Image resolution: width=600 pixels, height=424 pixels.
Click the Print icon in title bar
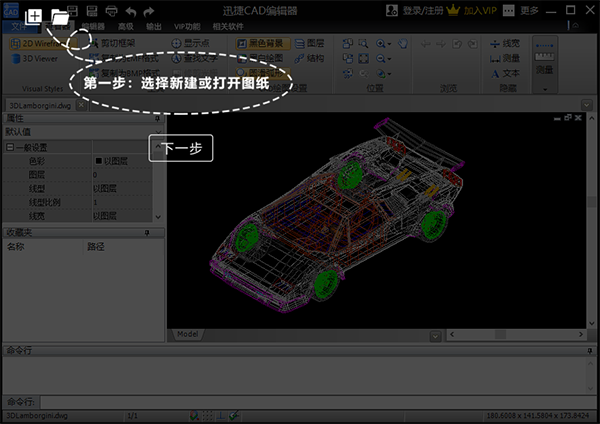point(111,11)
